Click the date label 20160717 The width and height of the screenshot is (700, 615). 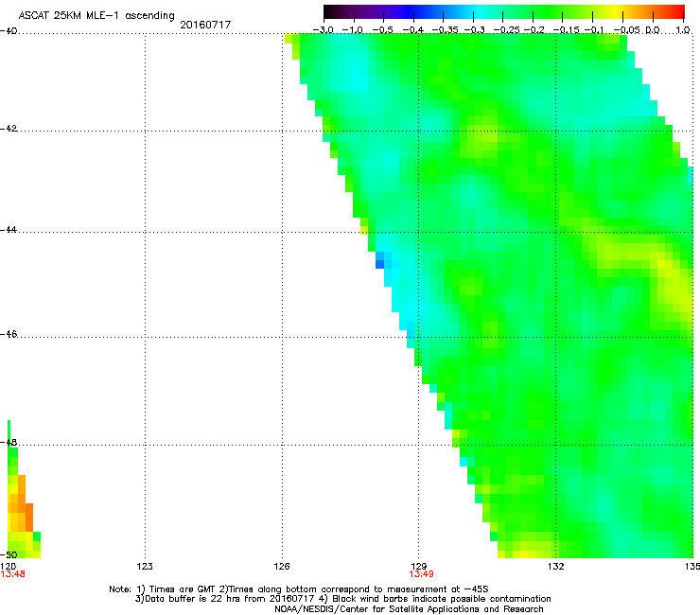[205, 25]
